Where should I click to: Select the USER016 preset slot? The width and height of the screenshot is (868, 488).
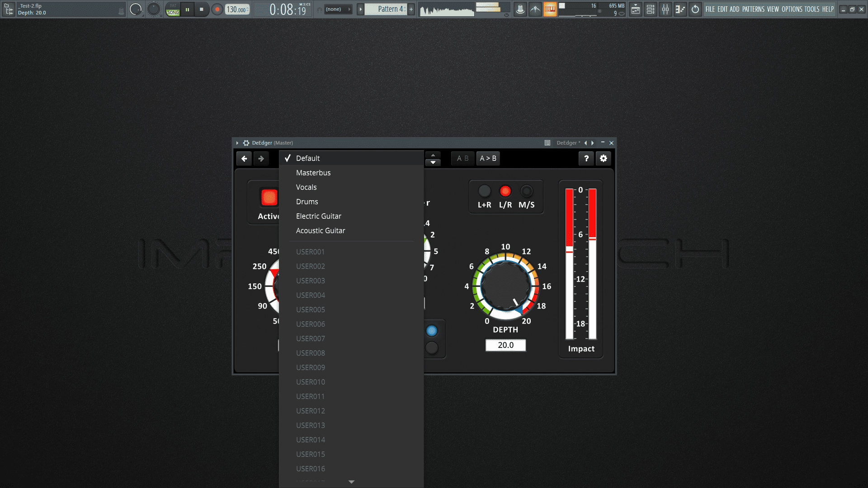point(351,469)
